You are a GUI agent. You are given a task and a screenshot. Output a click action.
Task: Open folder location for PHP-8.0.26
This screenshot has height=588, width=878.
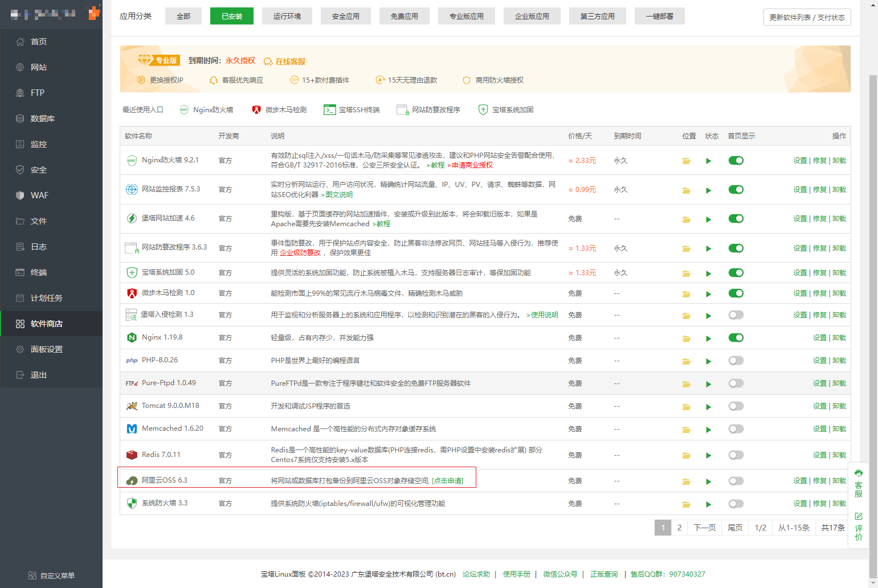(x=686, y=361)
